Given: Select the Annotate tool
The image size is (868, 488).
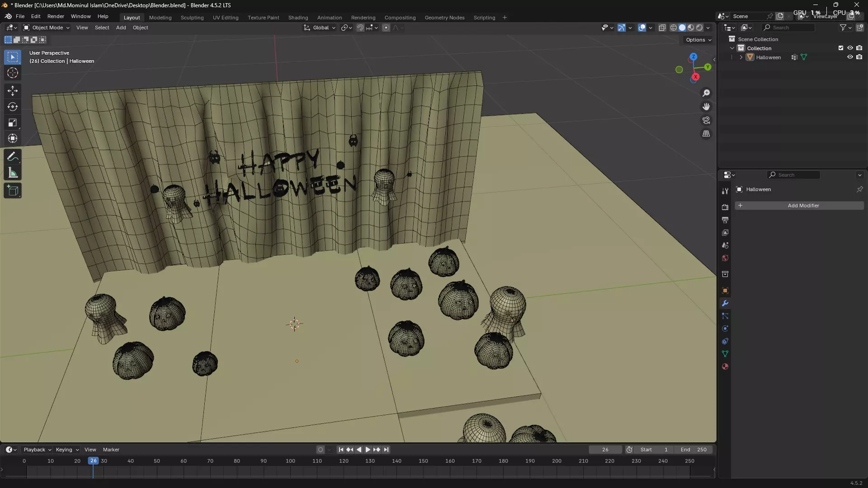Looking at the screenshot, I should coord(13,157).
